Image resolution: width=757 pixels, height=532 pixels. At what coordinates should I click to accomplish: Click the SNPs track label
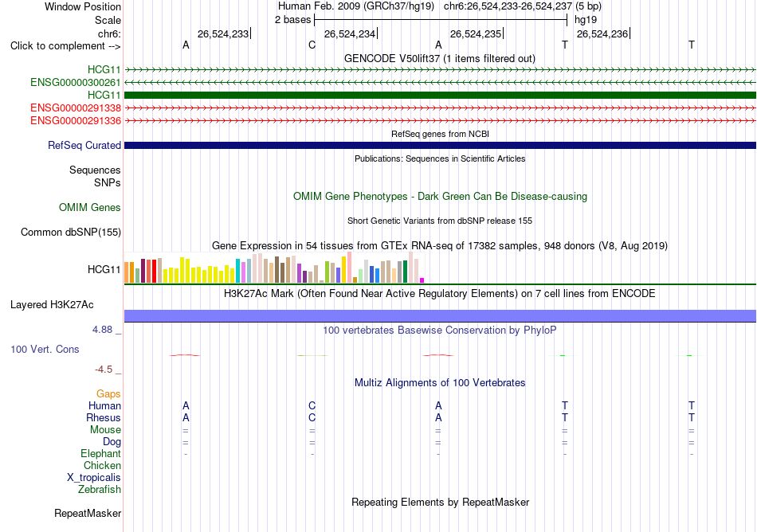[x=108, y=183]
